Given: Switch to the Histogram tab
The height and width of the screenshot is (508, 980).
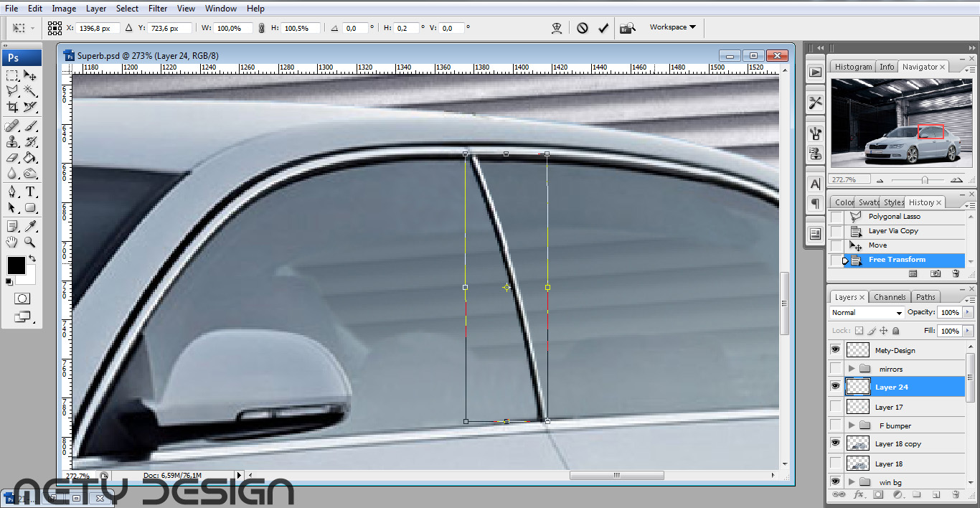Looking at the screenshot, I should [853, 67].
